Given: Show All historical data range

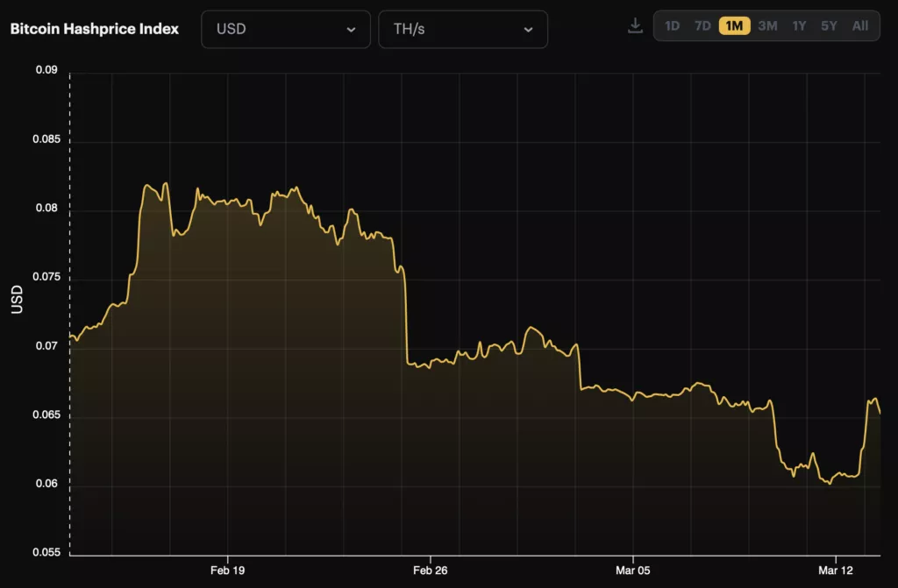Looking at the screenshot, I should (860, 25).
